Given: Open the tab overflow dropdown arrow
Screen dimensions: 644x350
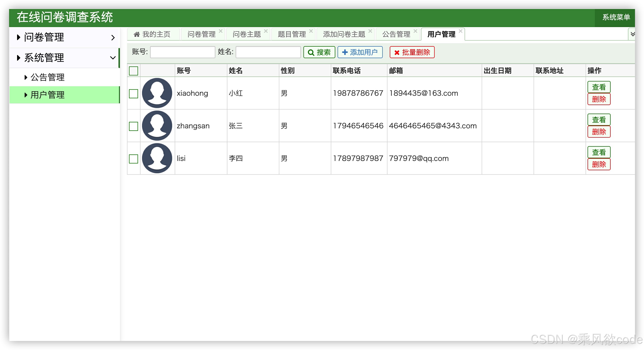Looking at the screenshot, I should point(632,34).
